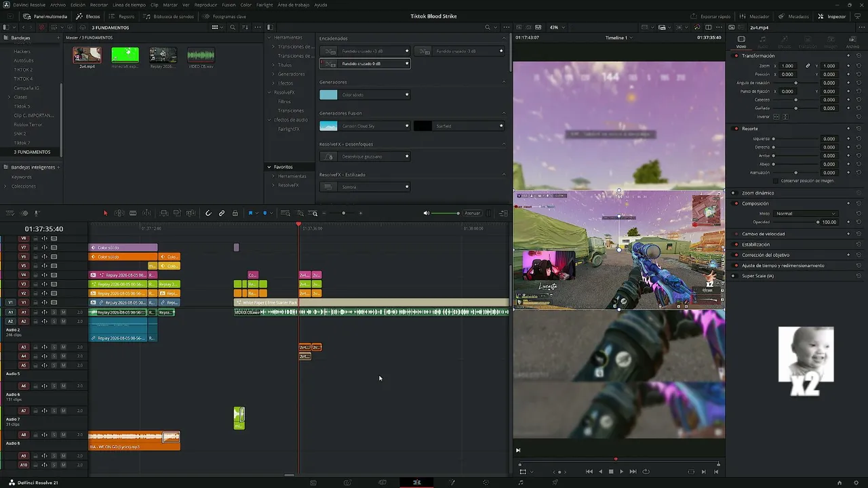Disable video track V5
868x488 pixels.
tap(54, 266)
